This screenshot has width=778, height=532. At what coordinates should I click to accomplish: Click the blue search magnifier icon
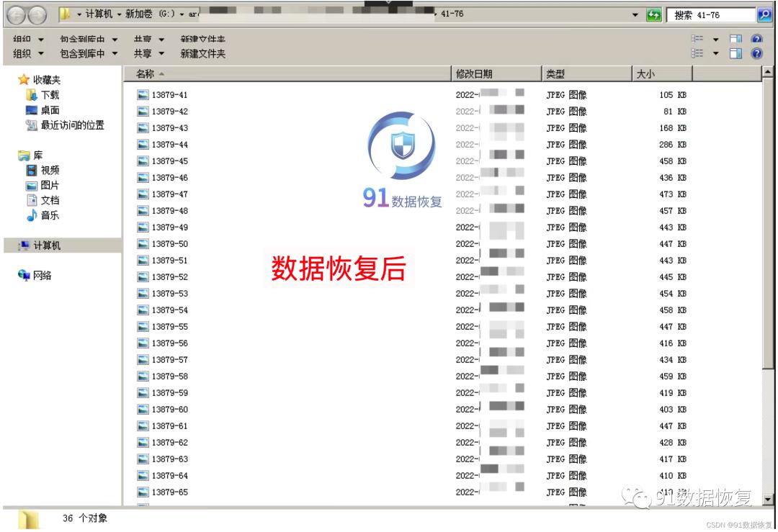pos(766,13)
